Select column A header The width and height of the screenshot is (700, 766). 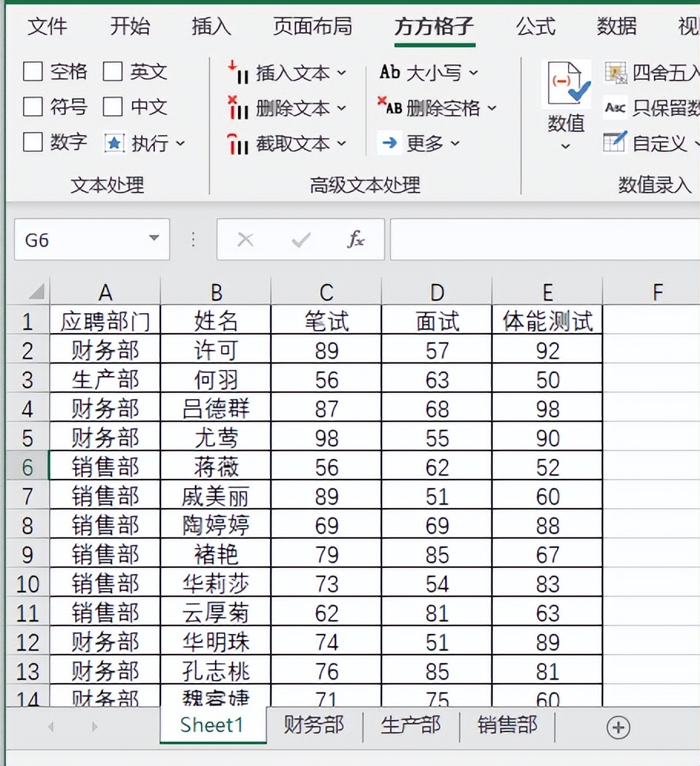(105, 292)
